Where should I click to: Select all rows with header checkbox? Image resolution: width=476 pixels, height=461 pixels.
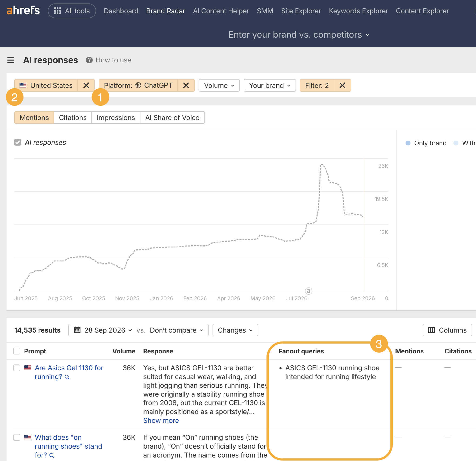click(x=17, y=351)
